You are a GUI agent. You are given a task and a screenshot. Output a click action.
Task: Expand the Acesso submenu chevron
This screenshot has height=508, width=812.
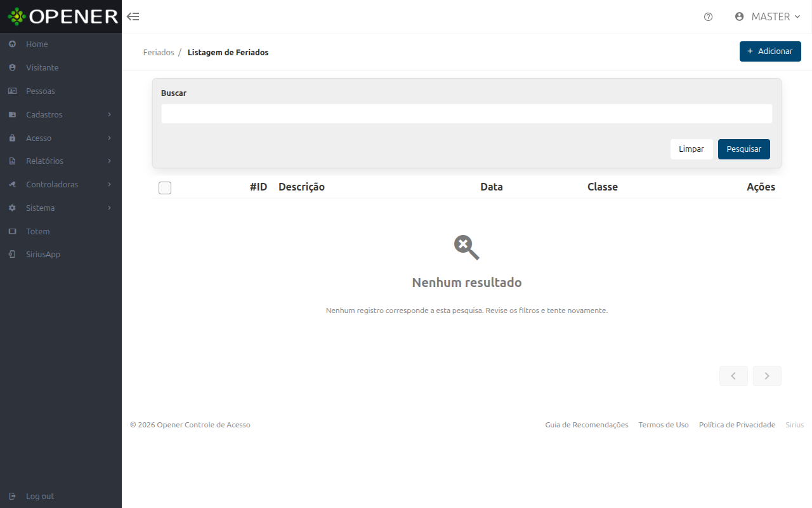(x=109, y=138)
